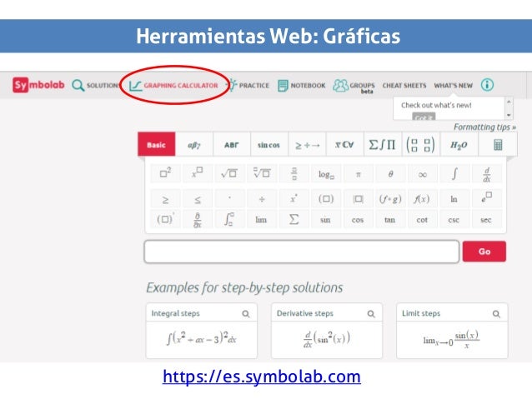Insert csc function
532x399 pixels.
[x=454, y=220]
